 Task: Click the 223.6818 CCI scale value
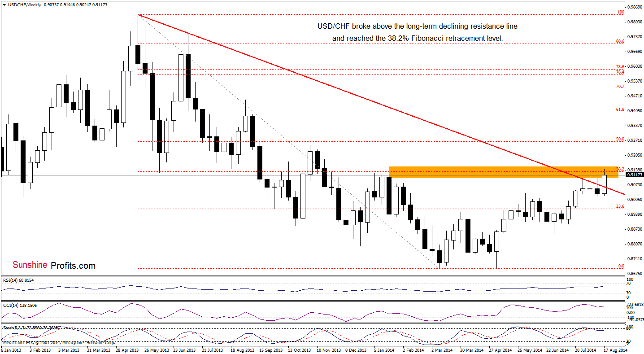click(635, 304)
